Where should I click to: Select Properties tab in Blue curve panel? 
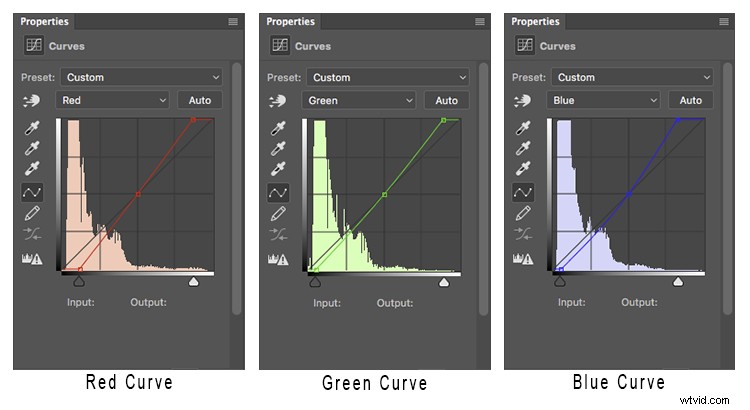[x=535, y=21]
